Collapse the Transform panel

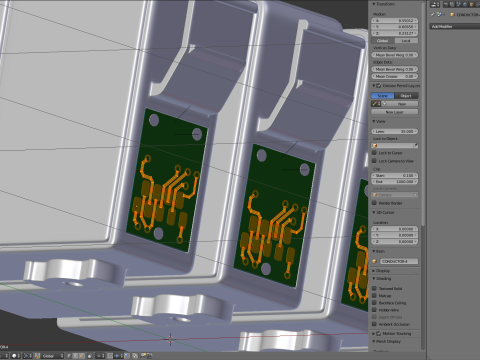tap(374, 4)
